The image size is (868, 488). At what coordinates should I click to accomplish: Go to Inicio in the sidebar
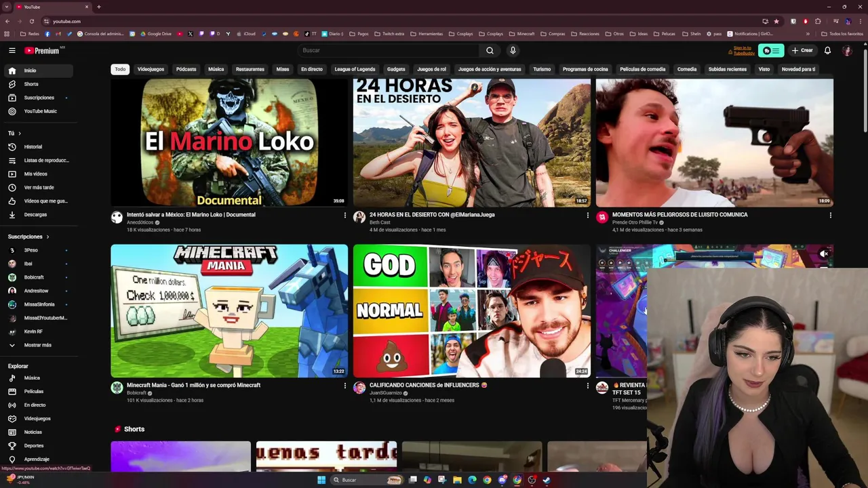coord(37,70)
